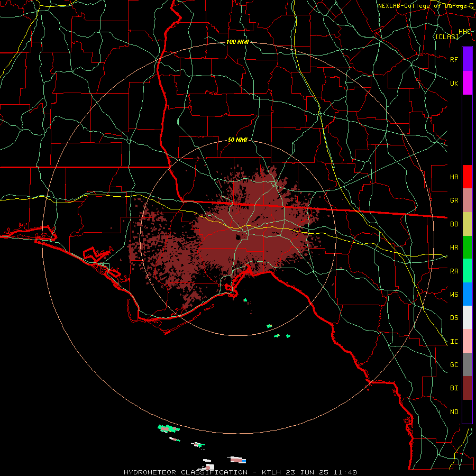Click the light pink IC legend swatch
Viewport: 476px width, 476px height.
point(467,341)
